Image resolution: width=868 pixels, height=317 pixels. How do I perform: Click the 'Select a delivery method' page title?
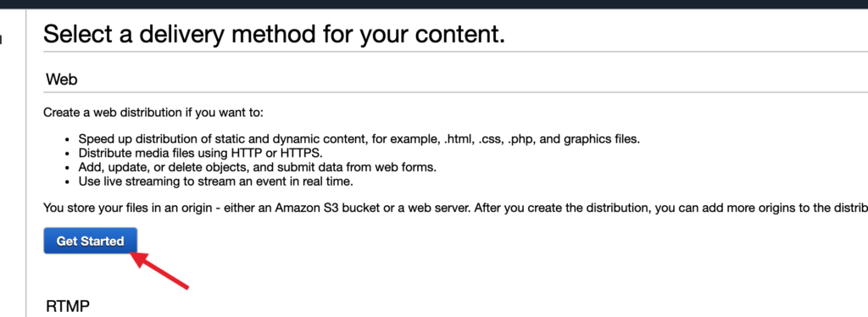click(x=274, y=35)
